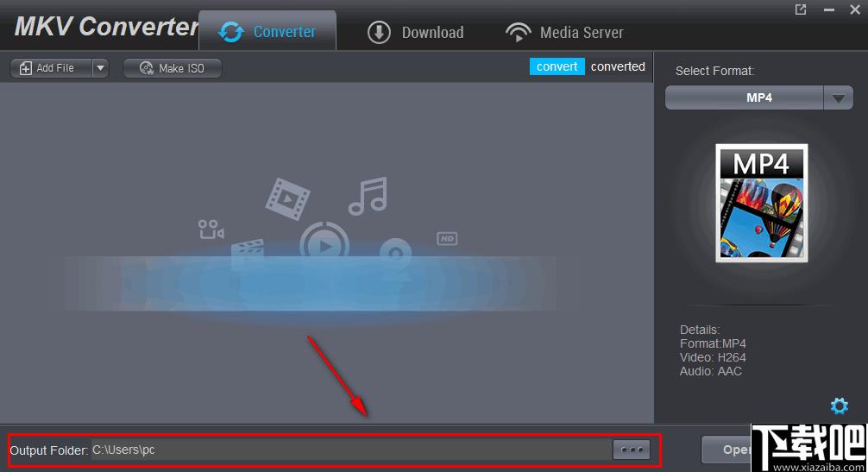Screen dimensions: 868x472
Task: Expand format list with arrow button
Action: [838, 98]
